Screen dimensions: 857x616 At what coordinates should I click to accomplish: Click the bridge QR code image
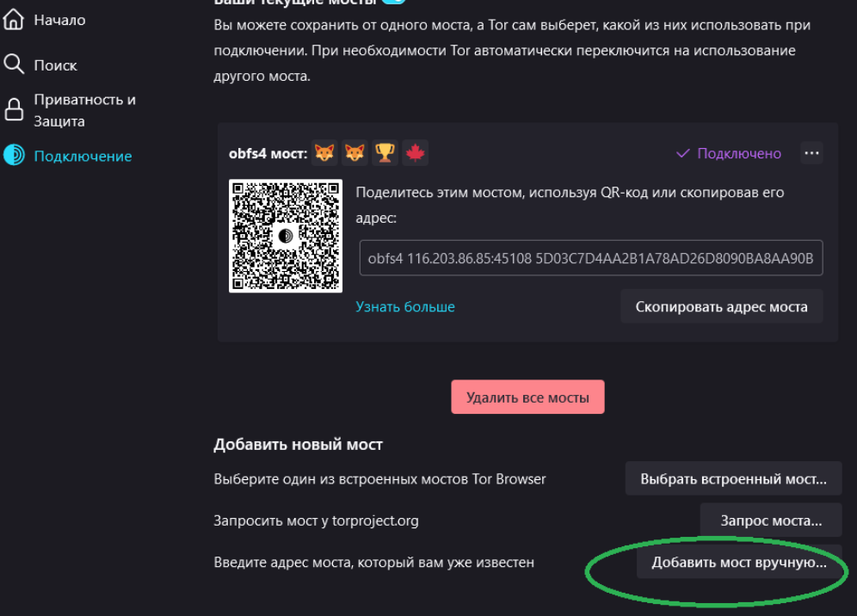(286, 236)
